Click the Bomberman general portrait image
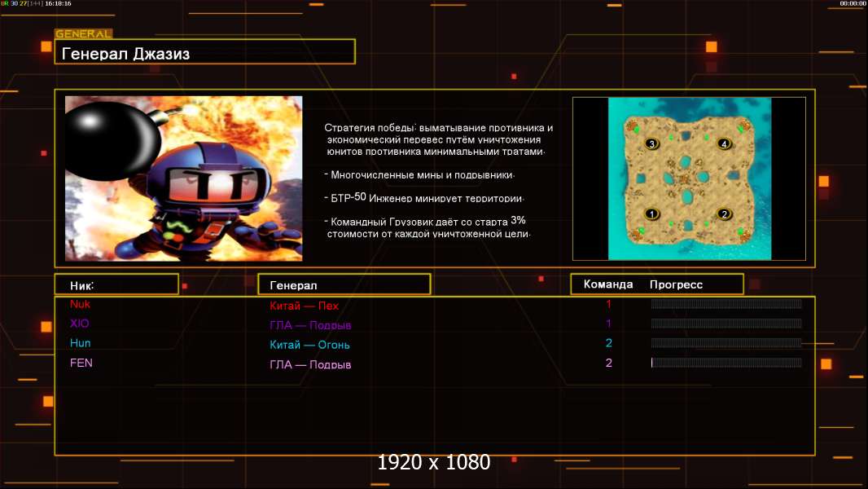This screenshot has height=489, width=868. coord(184,178)
